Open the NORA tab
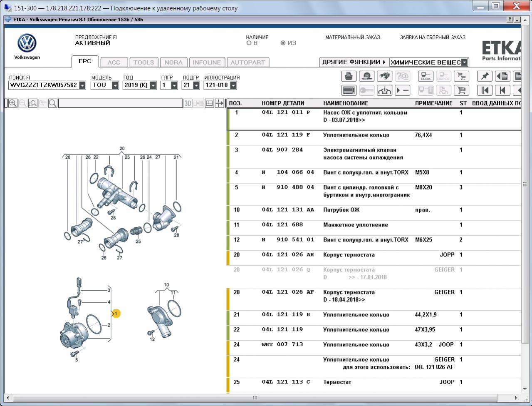 173,62
